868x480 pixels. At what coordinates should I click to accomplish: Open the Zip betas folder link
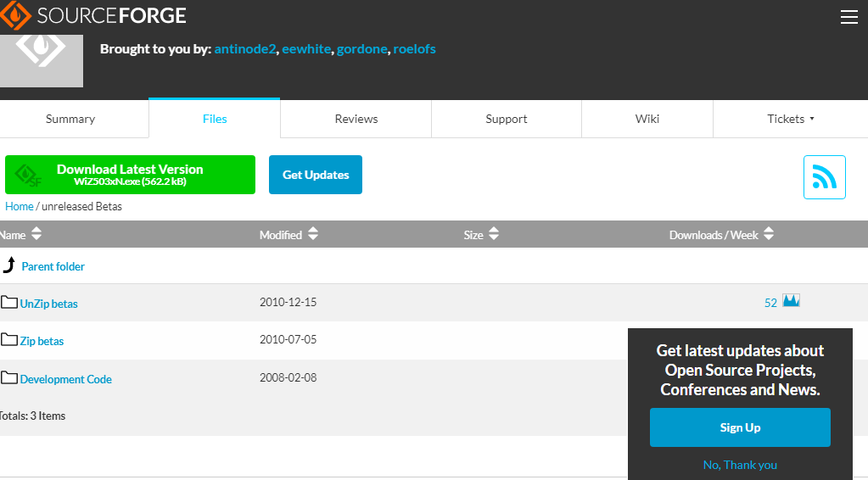point(42,341)
